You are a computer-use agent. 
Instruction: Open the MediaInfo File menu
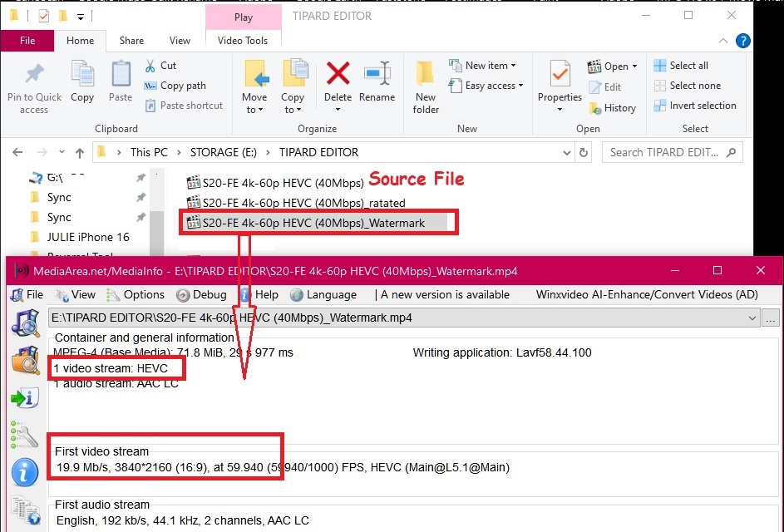pos(27,294)
